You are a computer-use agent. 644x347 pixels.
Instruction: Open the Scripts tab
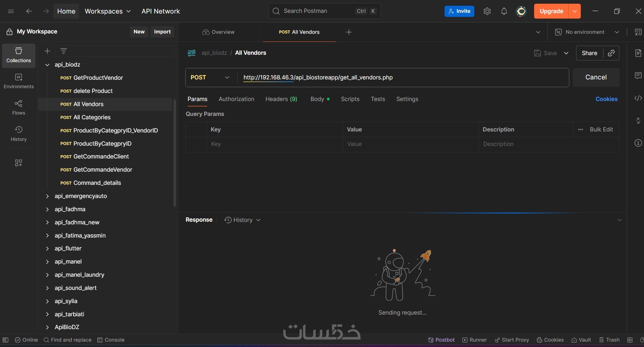[x=350, y=99]
